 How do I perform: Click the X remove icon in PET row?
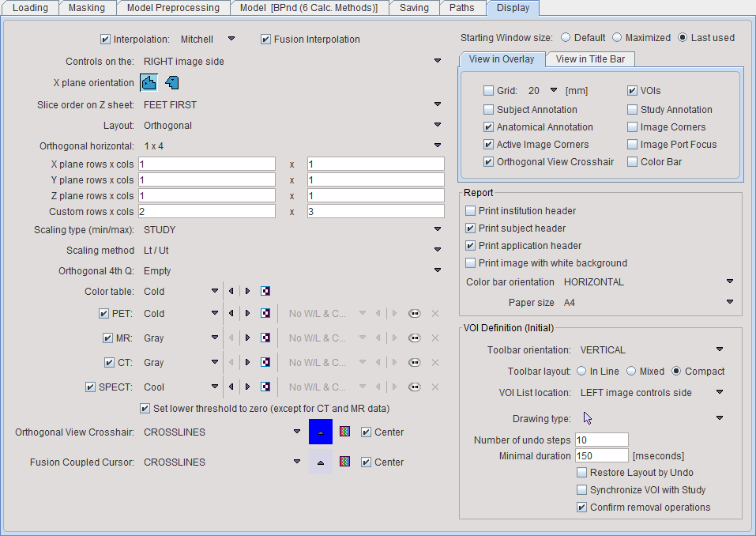(x=435, y=314)
